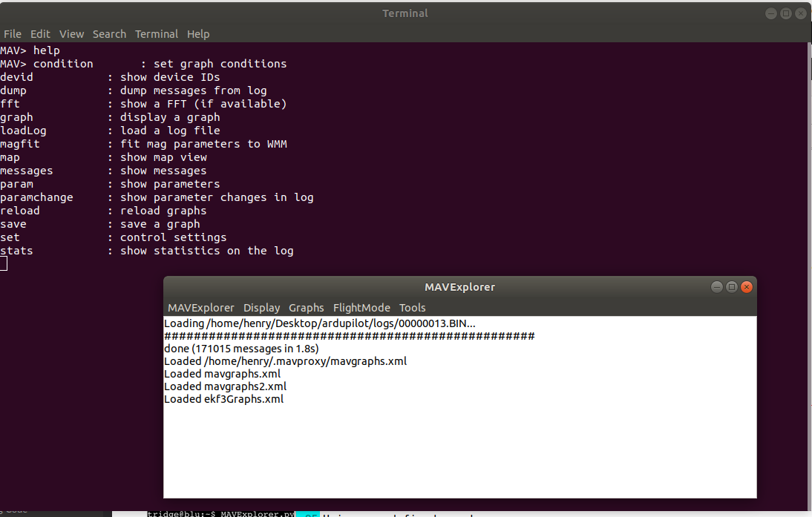The image size is (812, 517).
Task: Click the terminal cursor block
Action: [x=4, y=264]
